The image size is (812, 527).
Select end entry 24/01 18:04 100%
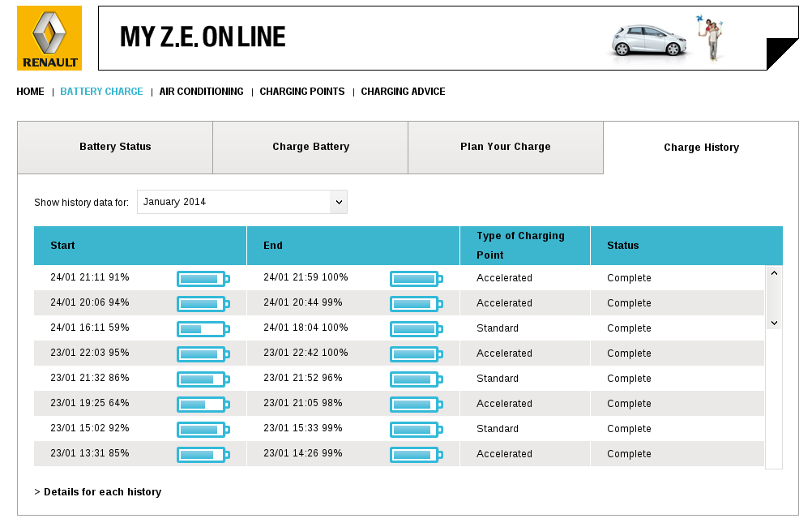point(306,328)
